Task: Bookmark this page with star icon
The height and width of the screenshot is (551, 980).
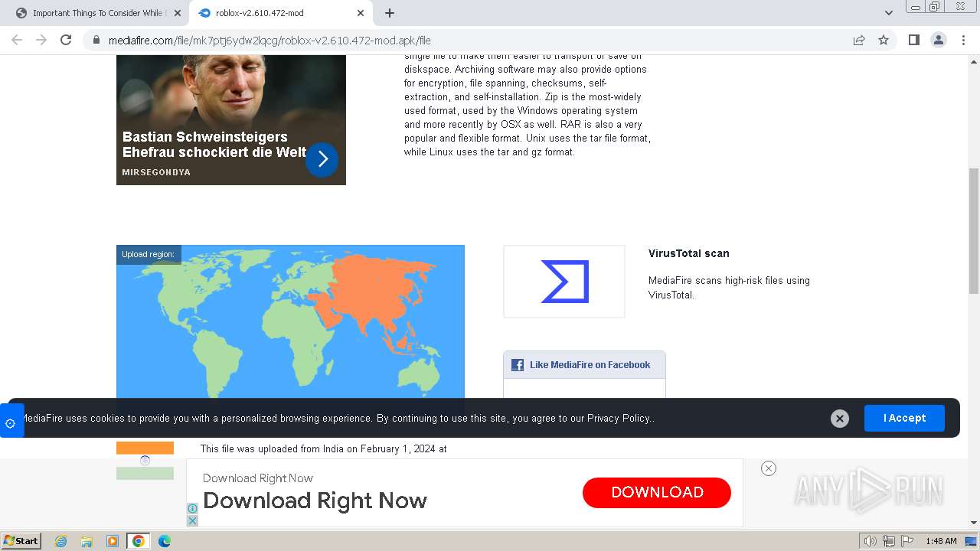Action: 884,40
